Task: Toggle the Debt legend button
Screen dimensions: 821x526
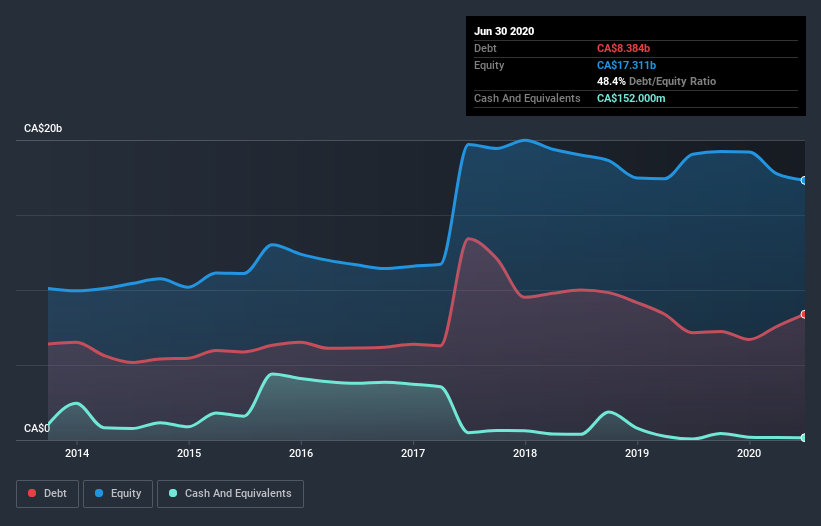Action: [x=47, y=494]
